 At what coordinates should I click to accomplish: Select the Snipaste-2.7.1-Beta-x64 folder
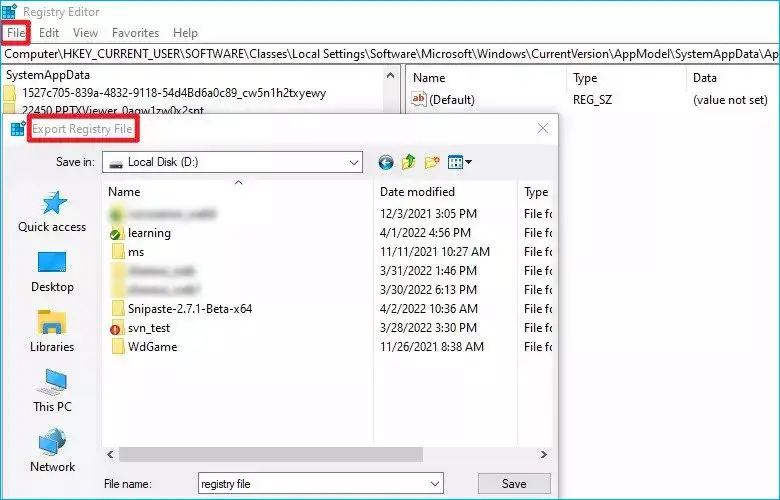pyautogui.click(x=190, y=308)
